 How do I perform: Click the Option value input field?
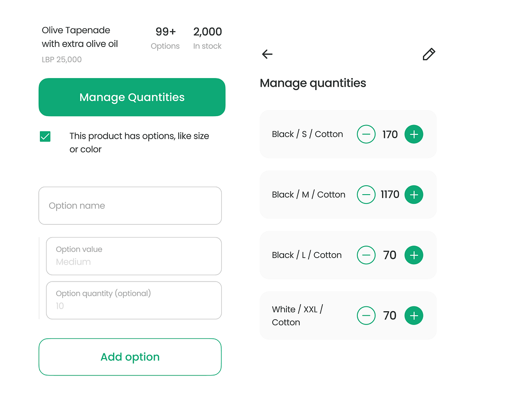coord(134,256)
